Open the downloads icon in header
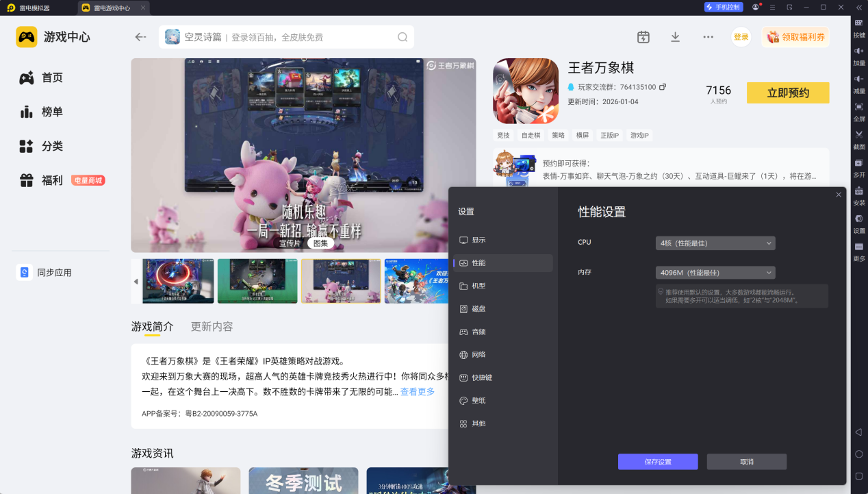 [675, 37]
